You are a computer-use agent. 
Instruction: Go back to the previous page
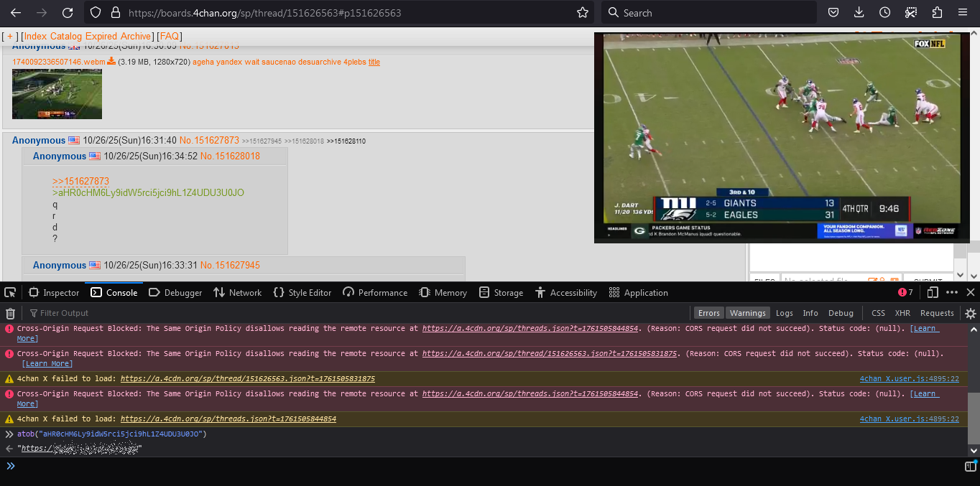click(x=16, y=13)
